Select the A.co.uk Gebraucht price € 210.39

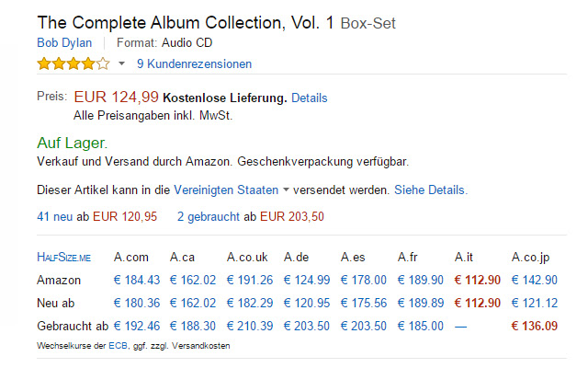250,325
